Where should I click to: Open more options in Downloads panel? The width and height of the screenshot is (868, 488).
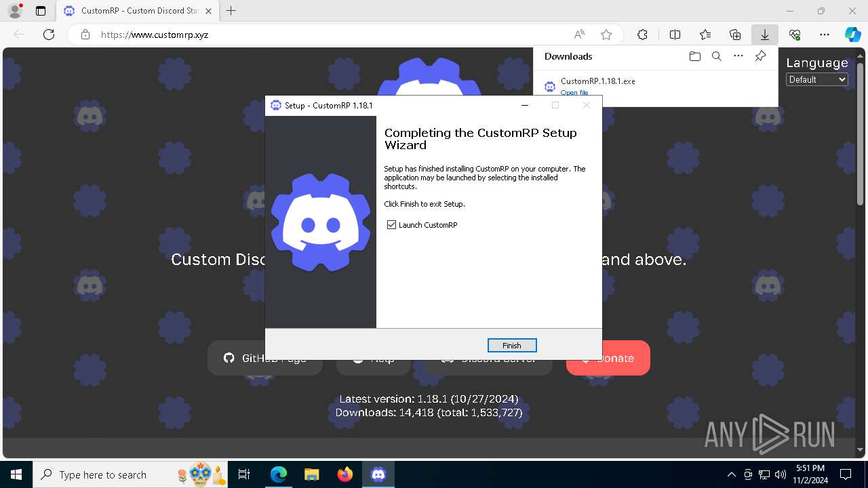pos(738,56)
